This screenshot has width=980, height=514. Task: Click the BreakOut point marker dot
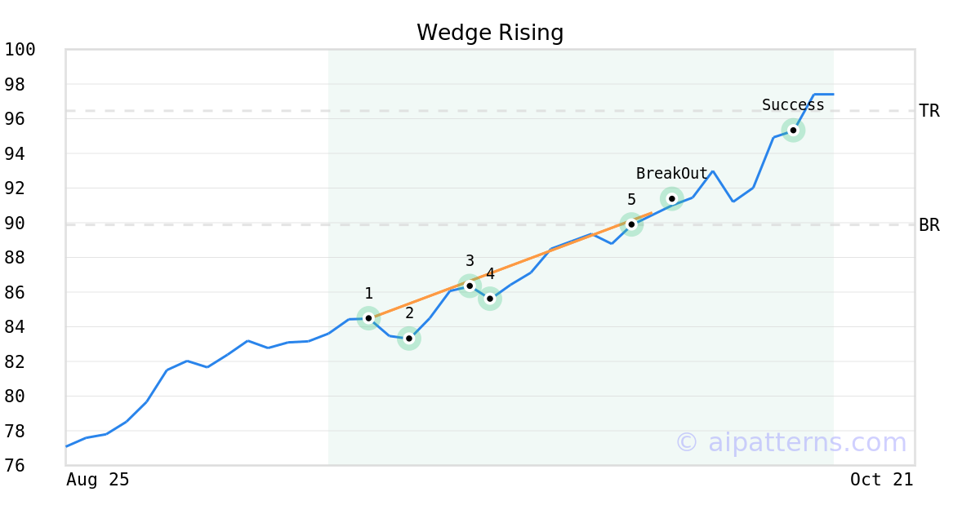671,198
